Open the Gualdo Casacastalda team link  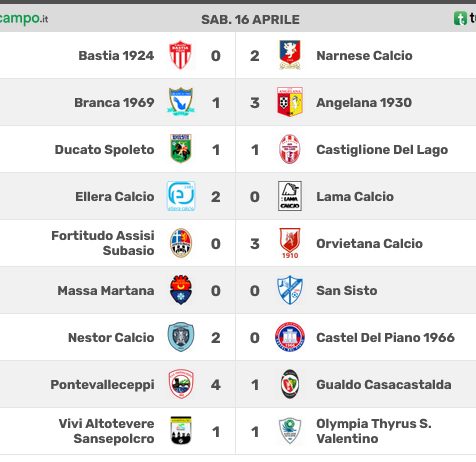click(384, 384)
